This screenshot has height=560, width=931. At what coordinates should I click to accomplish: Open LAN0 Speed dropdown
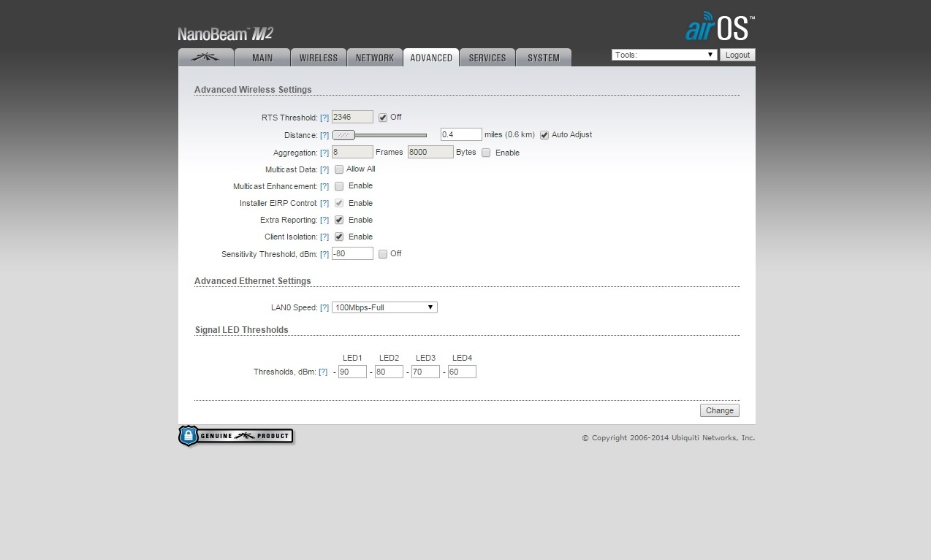[x=384, y=307]
